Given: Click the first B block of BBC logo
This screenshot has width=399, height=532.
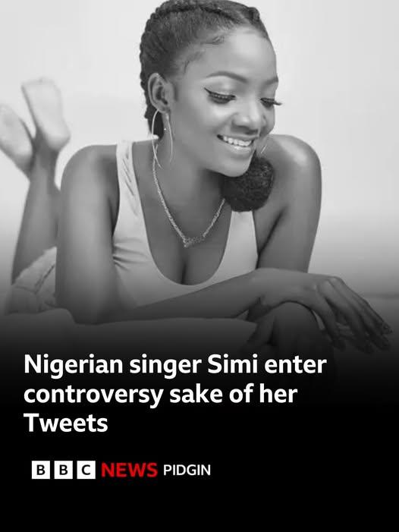Looking at the screenshot, I should 41,470.
